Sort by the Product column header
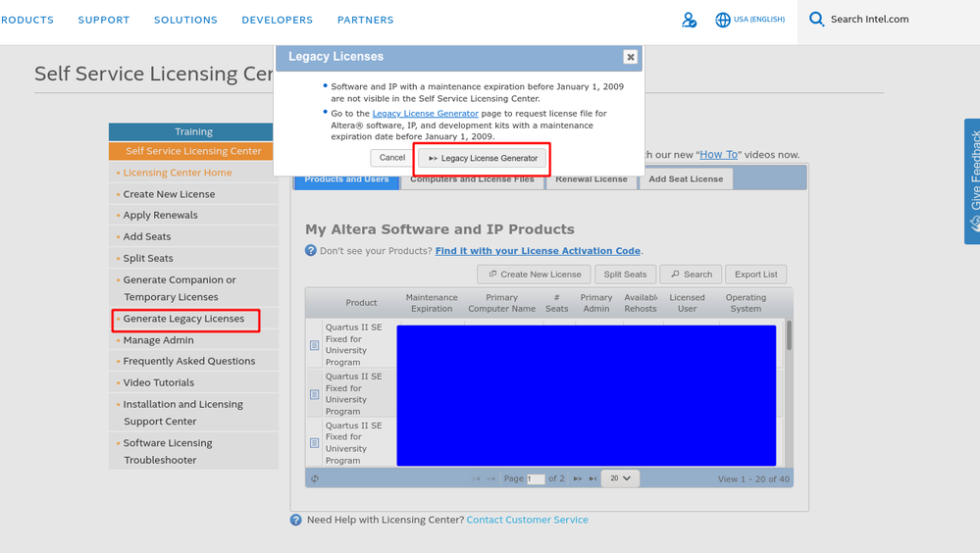 tap(361, 303)
